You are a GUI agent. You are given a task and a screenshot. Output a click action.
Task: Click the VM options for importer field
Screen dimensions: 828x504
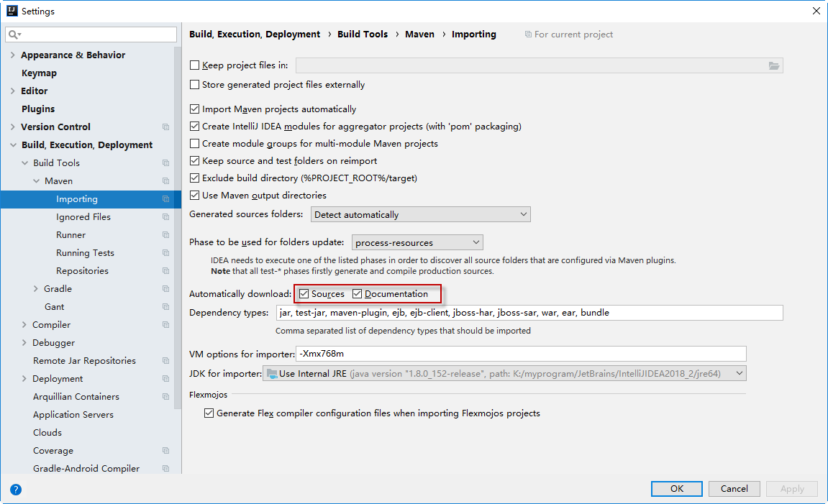[x=521, y=354]
